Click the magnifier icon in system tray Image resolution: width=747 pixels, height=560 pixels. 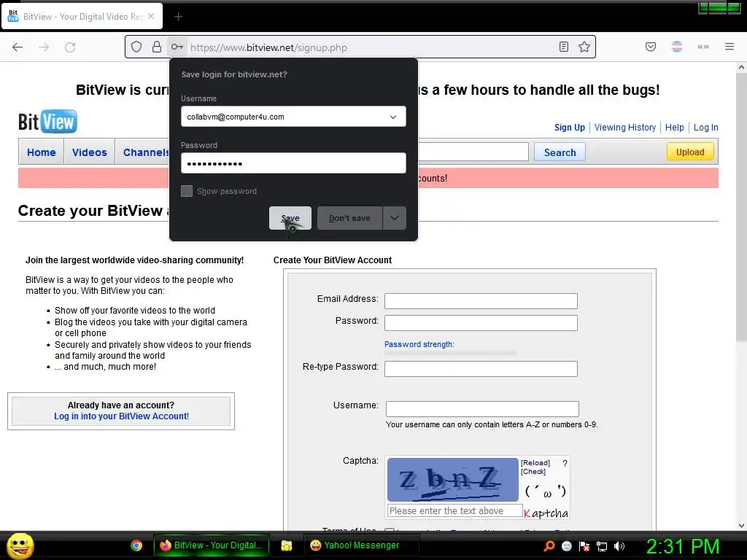549,546
